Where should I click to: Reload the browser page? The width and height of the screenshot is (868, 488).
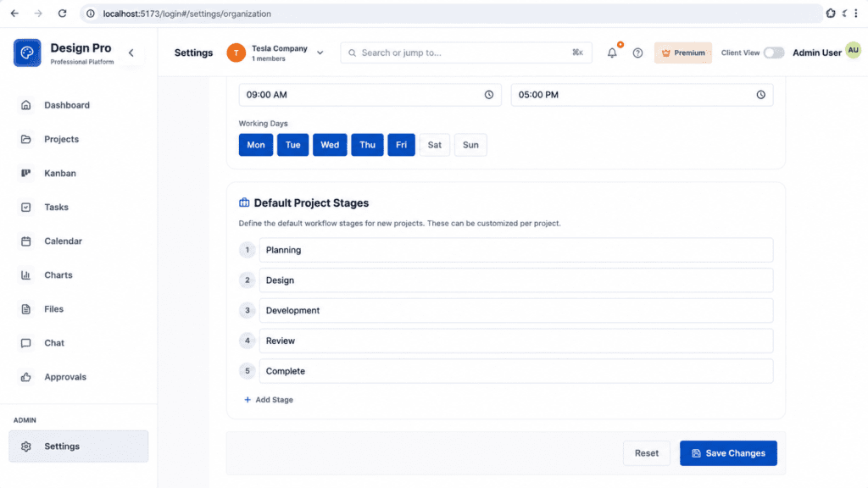[62, 14]
